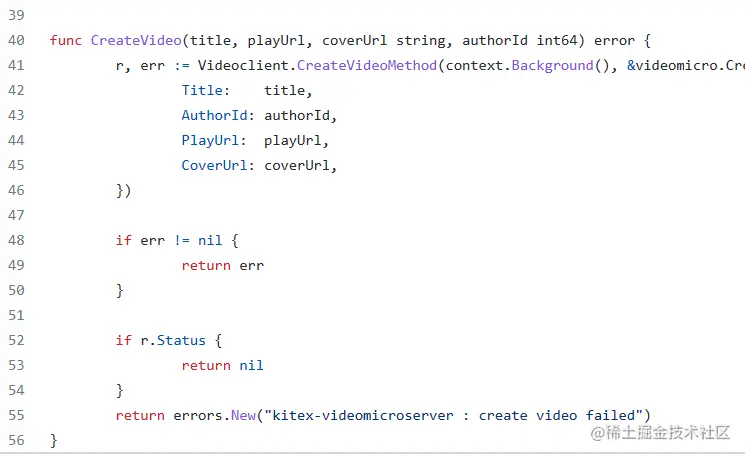Click the coverUrl value on line 45
Screen dimensions: 745x456
pos(297,165)
